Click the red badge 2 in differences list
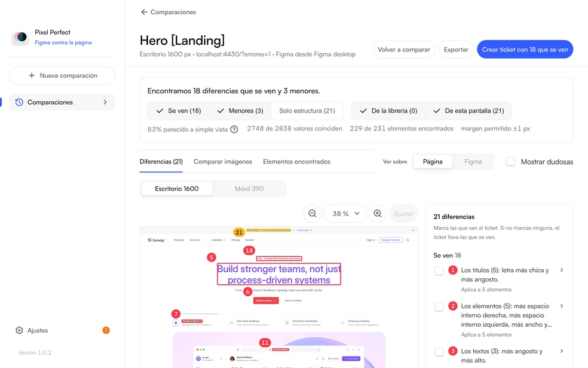 [453, 306]
